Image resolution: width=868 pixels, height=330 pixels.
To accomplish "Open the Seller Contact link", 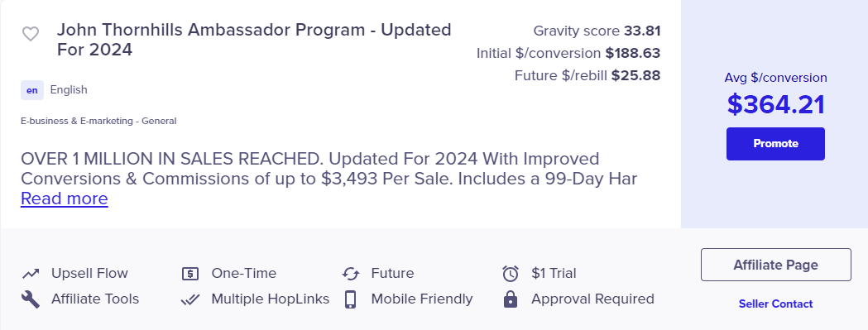I will (775, 304).
